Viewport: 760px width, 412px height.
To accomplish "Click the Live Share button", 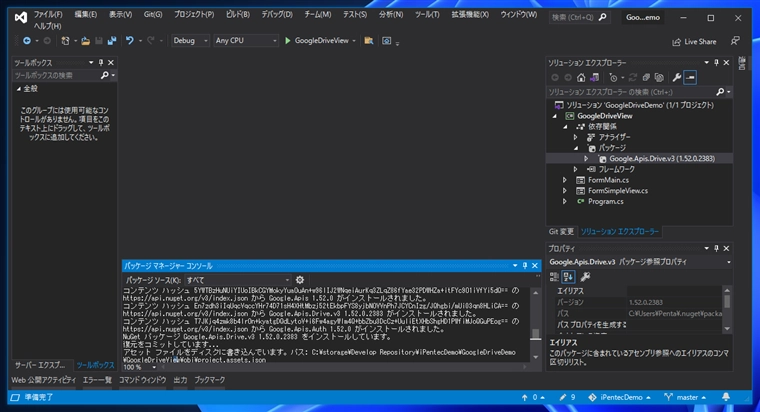I will (x=694, y=42).
